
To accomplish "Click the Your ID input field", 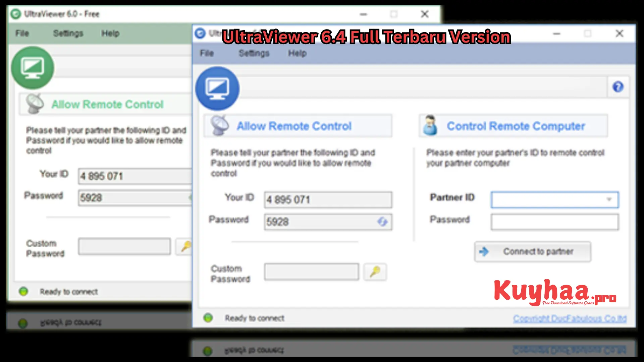I will pyautogui.click(x=328, y=199).
